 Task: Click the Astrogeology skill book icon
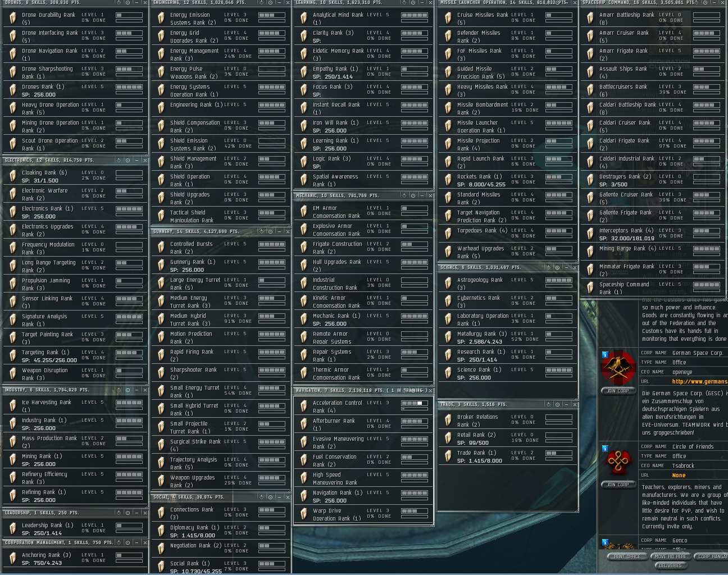pyautogui.click(x=448, y=284)
